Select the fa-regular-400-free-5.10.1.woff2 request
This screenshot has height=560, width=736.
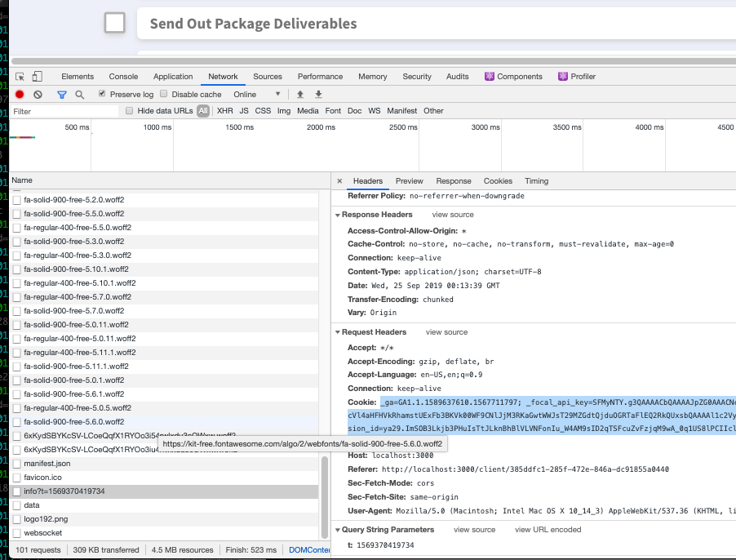(x=164, y=283)
